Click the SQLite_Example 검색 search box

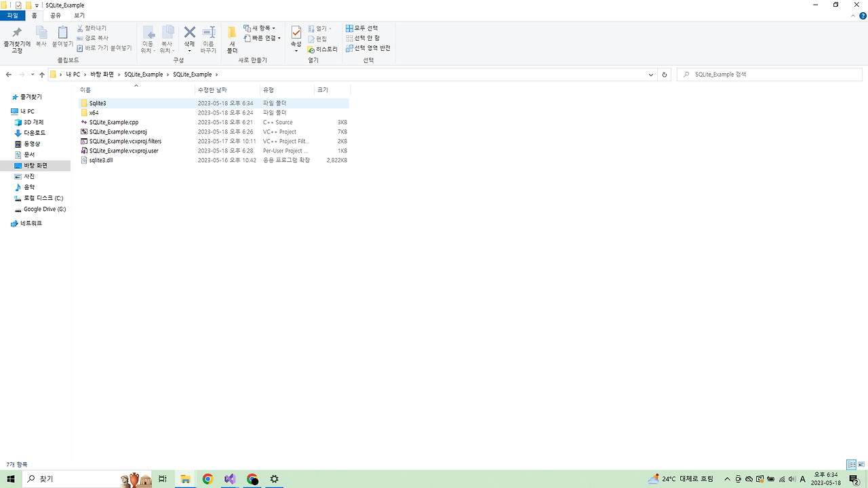click(x=770, y=75)
